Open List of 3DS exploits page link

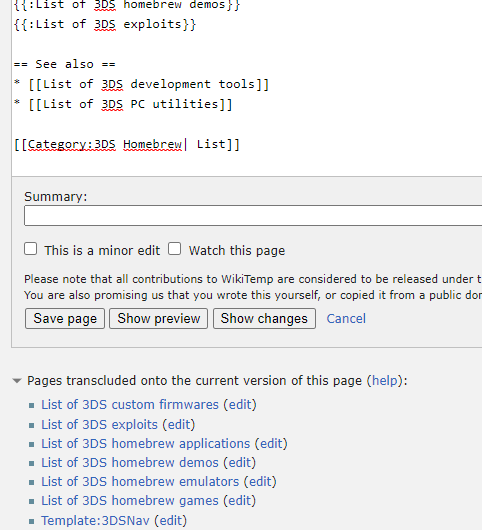point(99,425)
